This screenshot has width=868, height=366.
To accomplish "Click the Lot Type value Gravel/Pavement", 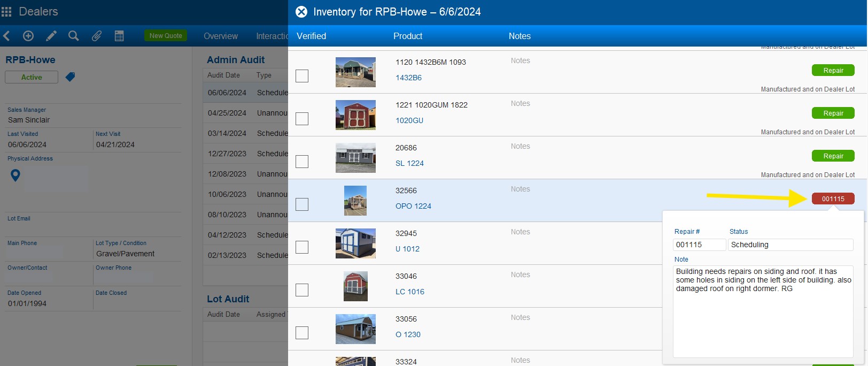I will 125,254.
